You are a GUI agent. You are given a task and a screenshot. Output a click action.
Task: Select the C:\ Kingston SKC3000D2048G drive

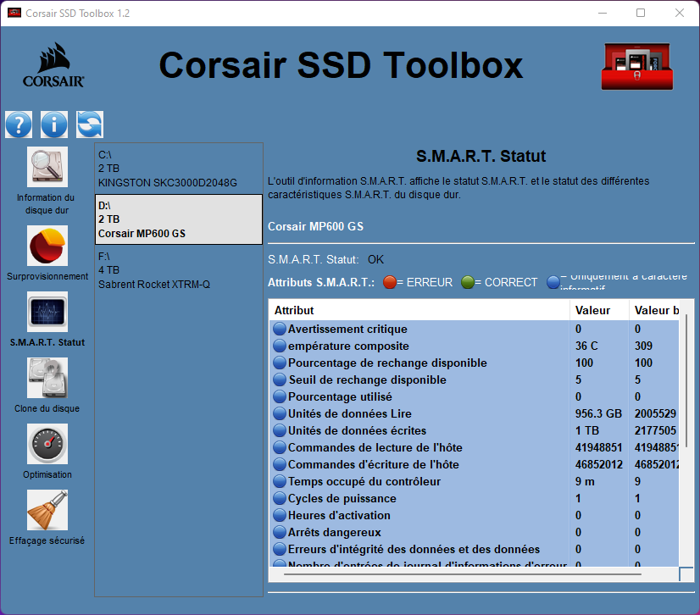tap(179, 169)
